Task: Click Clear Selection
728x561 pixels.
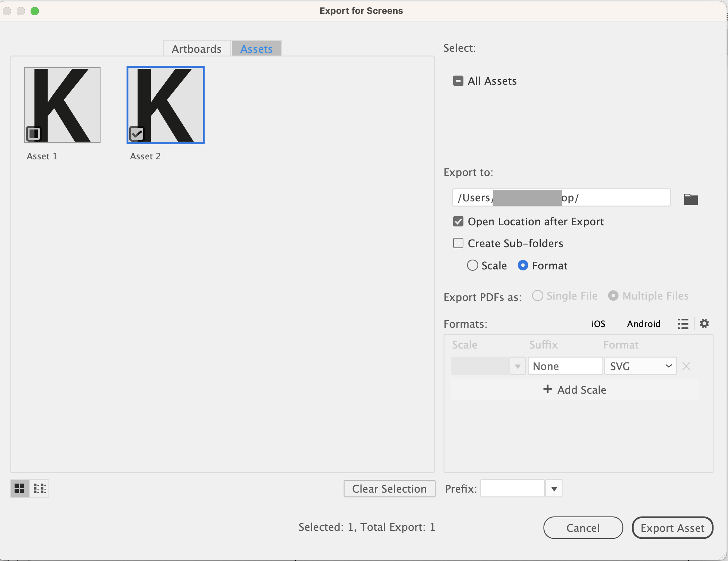Action: (x=389, y=488)
